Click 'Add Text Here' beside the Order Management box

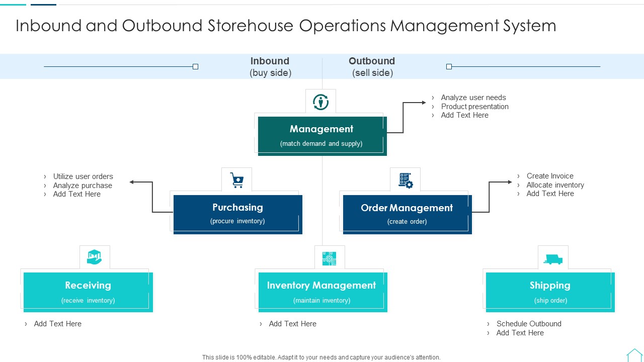pos(550,194)
